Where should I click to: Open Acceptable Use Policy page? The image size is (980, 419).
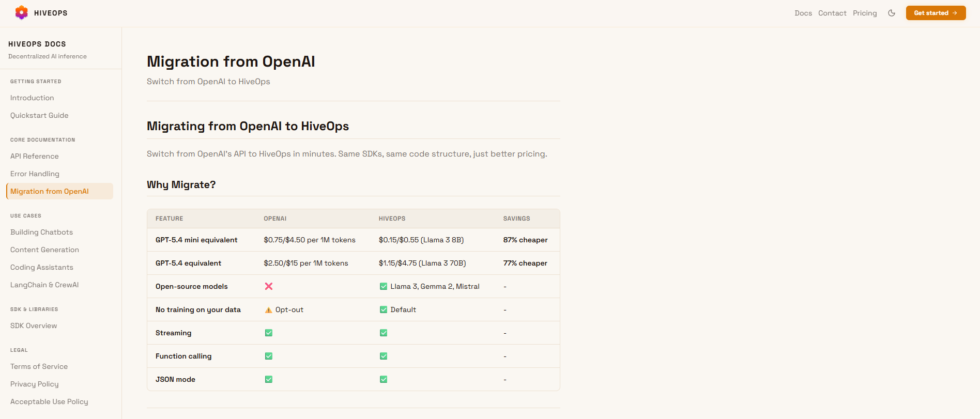coord(49,401)
